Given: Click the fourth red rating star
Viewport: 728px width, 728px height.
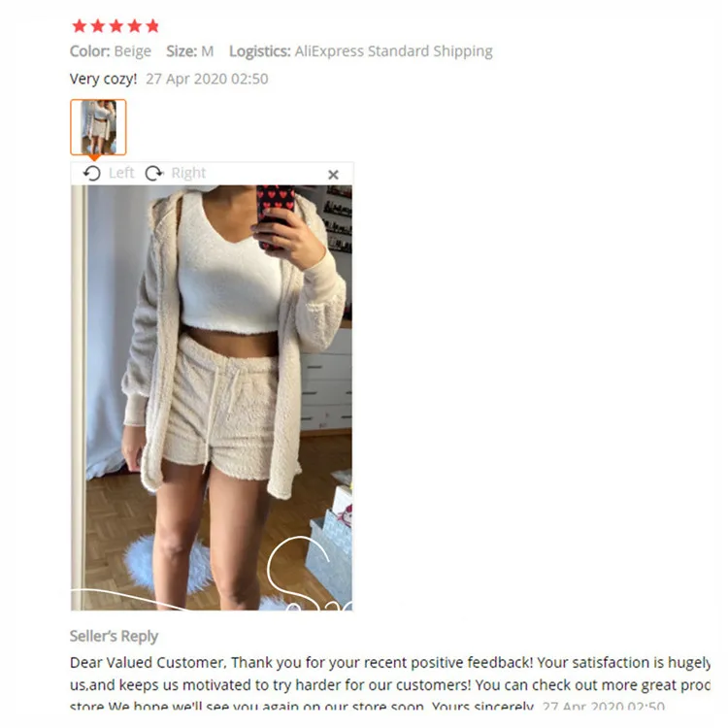Looking at the screenshot, I should (x=134, y=26).
